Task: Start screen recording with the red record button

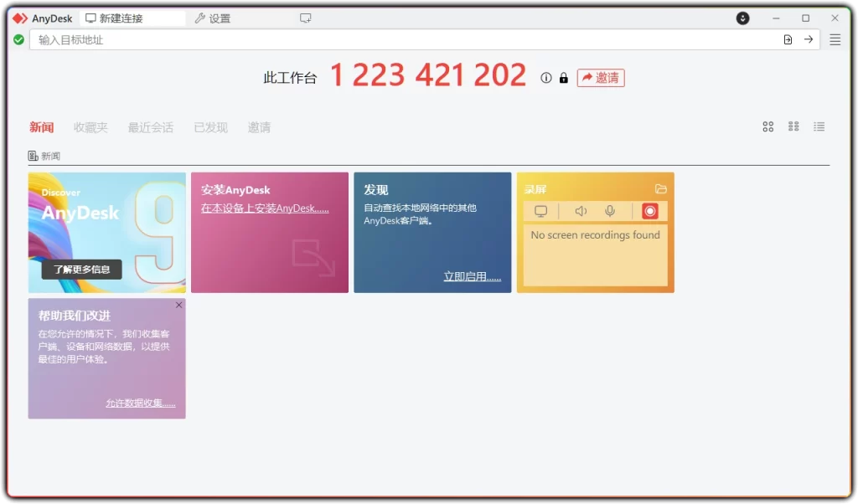Action: 649,211
